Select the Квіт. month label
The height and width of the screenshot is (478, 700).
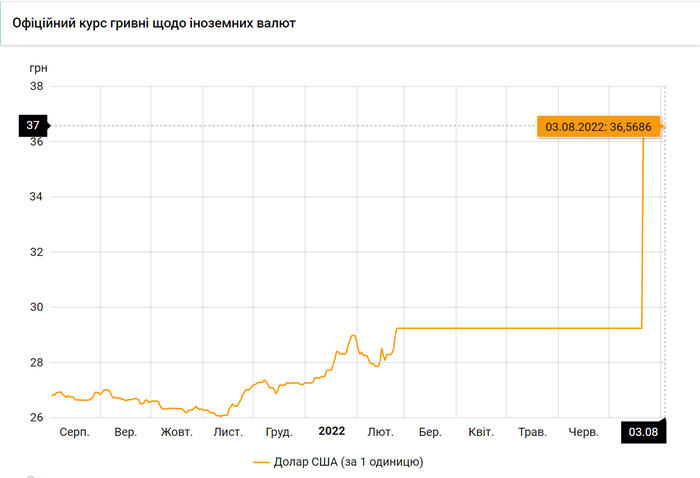click(x=481, y=432)
